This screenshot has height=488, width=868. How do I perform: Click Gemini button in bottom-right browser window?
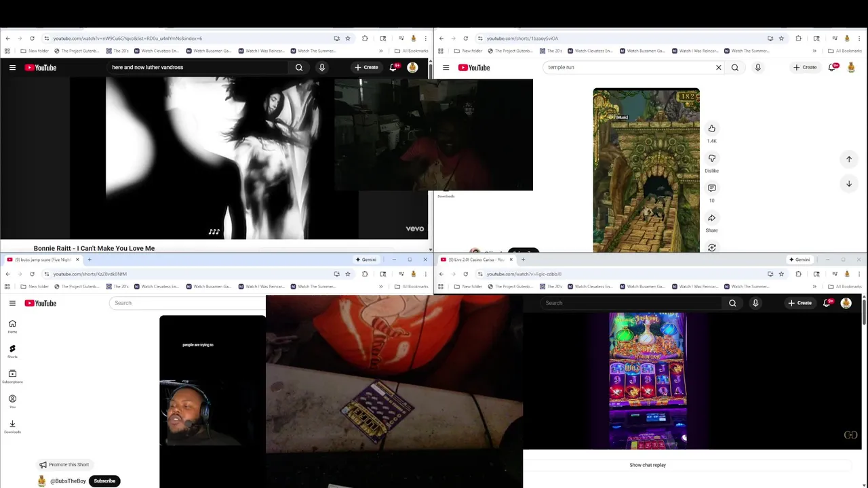click(800, 260)
